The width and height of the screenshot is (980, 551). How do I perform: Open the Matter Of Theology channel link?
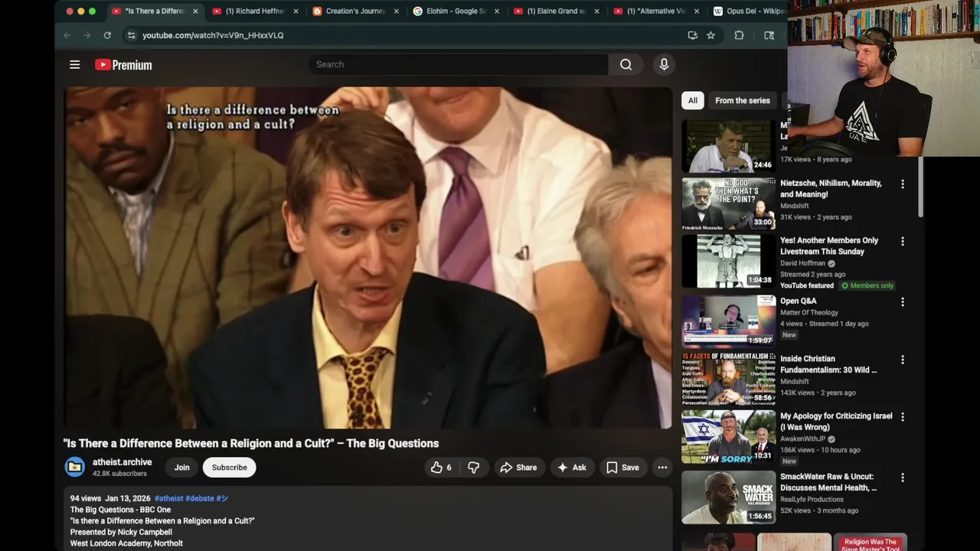point(809,312)
